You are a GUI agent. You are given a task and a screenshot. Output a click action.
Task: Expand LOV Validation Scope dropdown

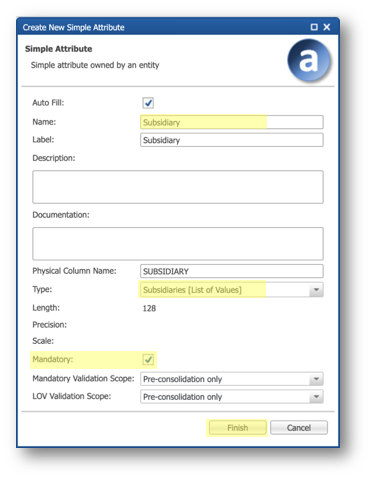tap(316, 397)
